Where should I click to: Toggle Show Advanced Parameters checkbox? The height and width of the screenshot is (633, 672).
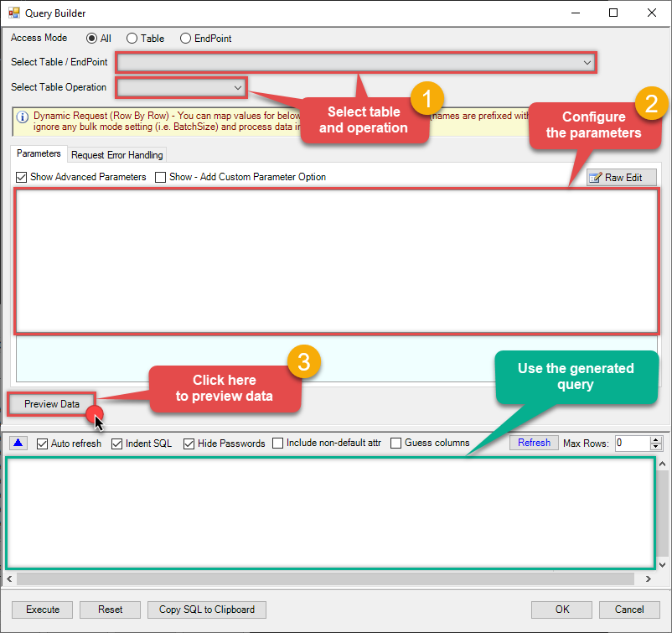(x=22, y=177)
